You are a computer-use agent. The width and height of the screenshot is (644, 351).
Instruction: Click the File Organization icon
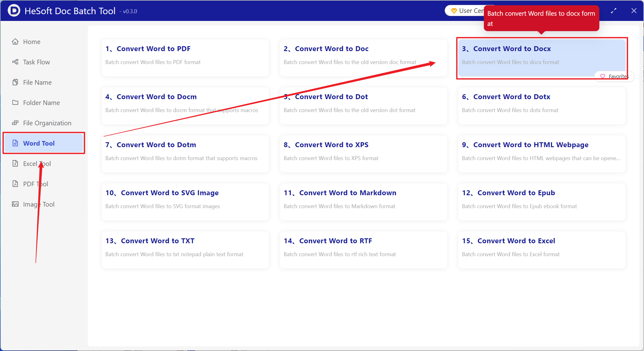pos(15,123)
